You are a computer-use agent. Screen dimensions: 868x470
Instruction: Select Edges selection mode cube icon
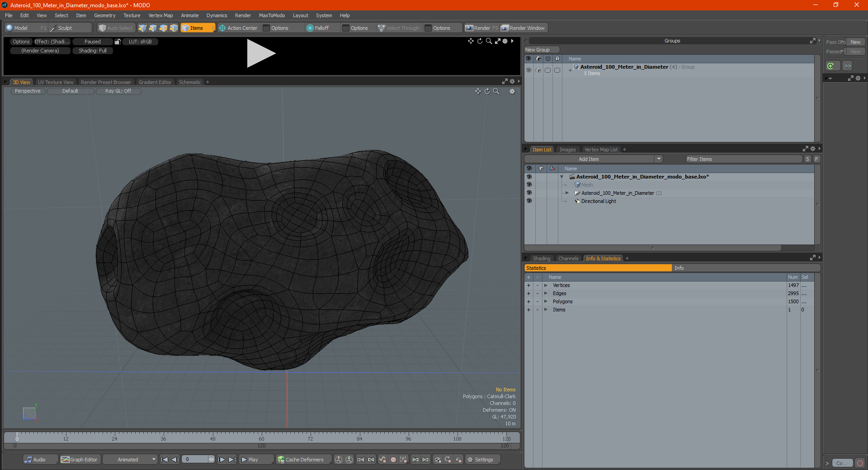tap(153, 28)
